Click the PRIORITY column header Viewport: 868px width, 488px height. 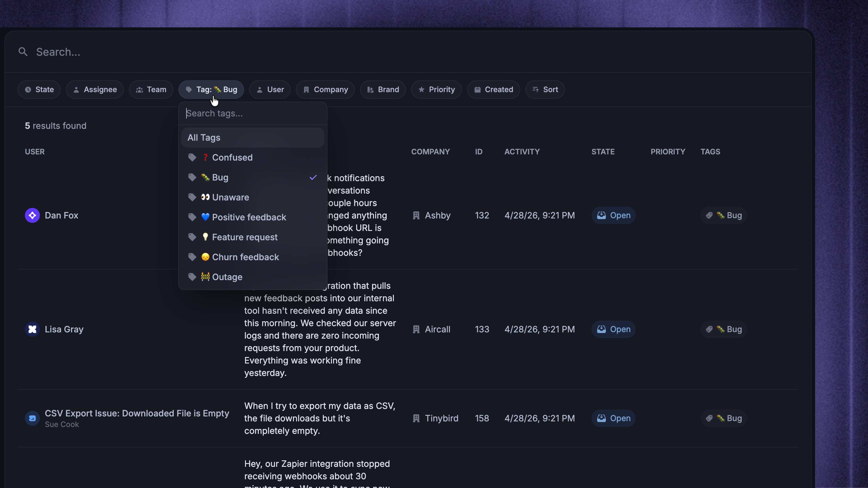pos(668,152)
